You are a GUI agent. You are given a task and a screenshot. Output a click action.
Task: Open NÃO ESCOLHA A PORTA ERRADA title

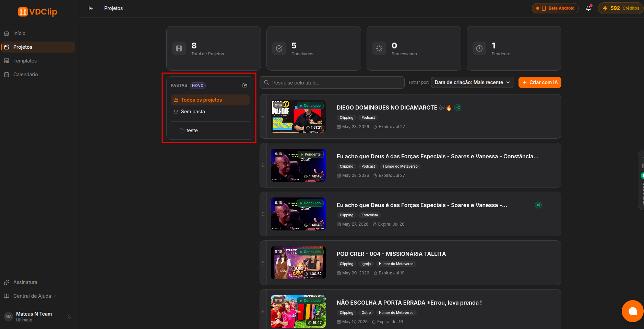(409, 303)
